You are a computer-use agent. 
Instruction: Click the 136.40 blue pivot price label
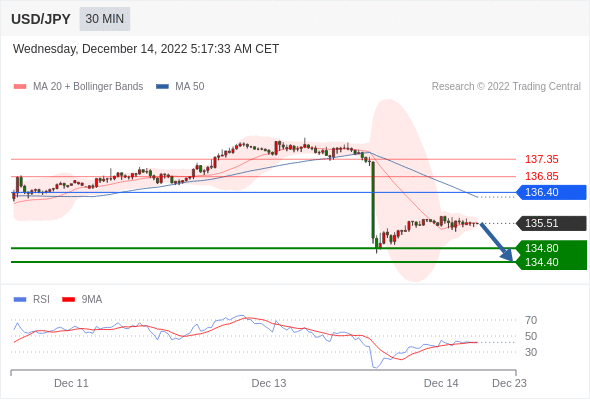click(x=551, y=192)
